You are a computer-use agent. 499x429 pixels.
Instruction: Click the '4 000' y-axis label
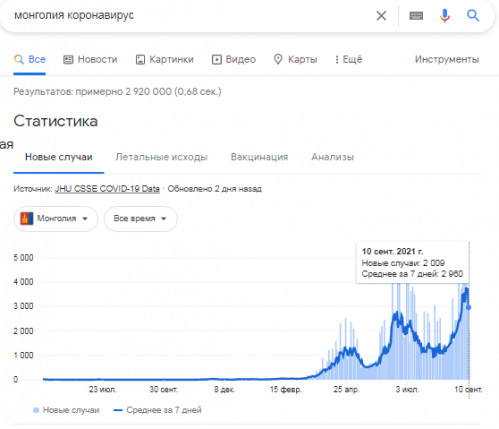(x=23, y=282)
